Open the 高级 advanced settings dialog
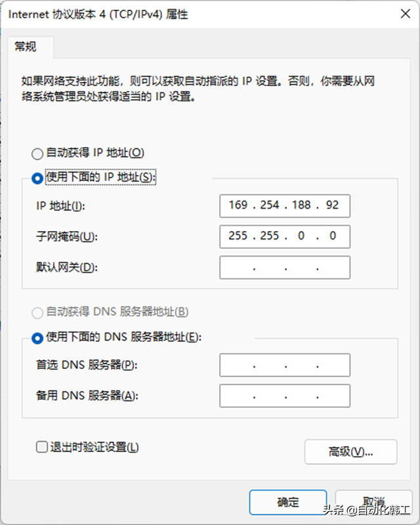 [350, 451]
